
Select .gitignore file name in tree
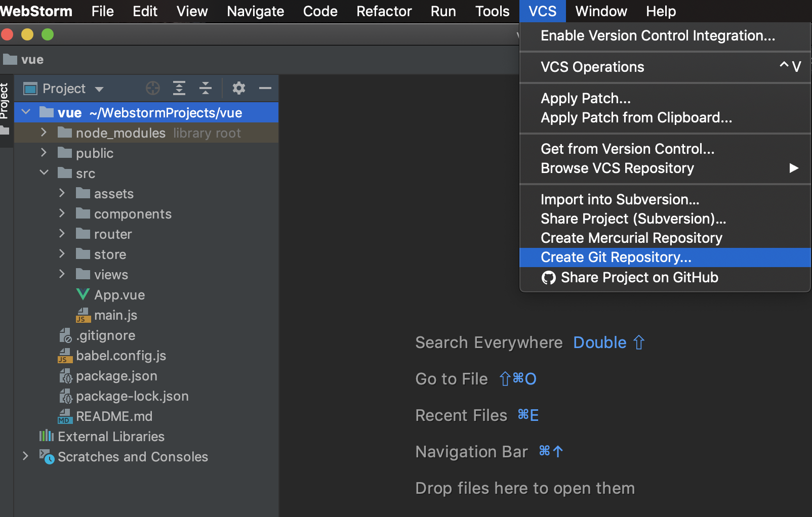(106, 335)
